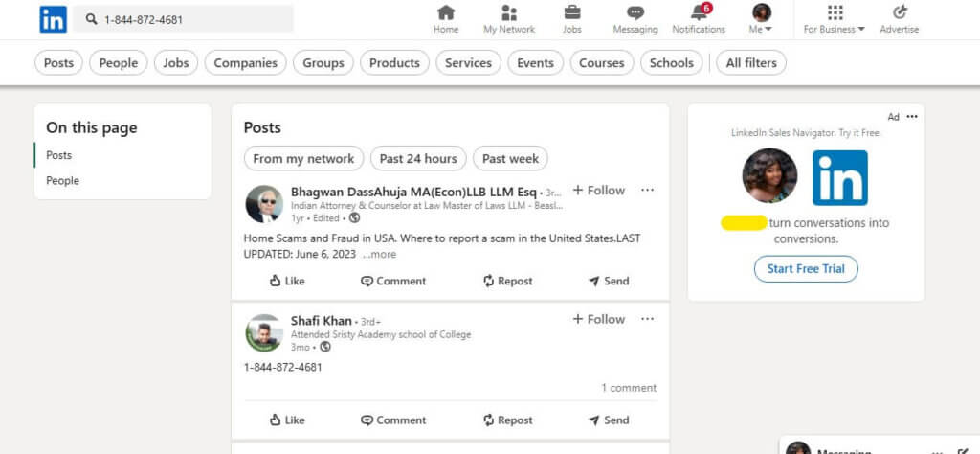Filter results by Companies
The height and width of the screenshot is (454, 980).
tap(246, 62)
